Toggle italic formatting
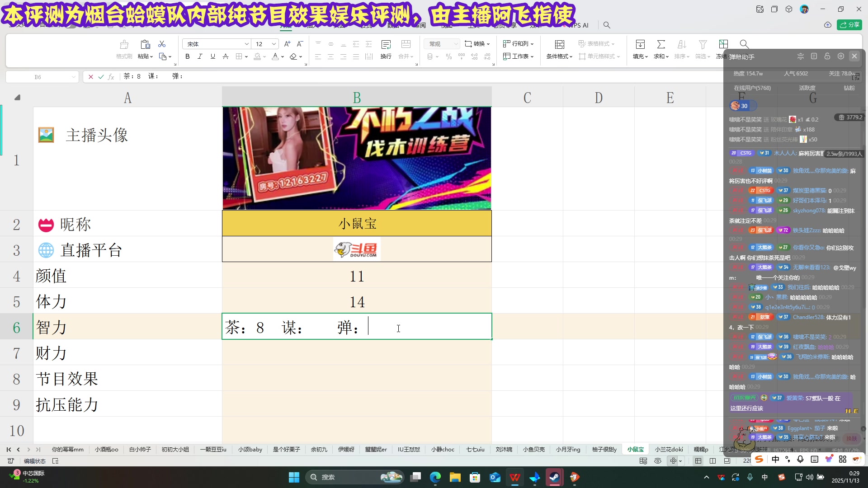The height and width of the screenshot is (488, 868). click(200, 56)
